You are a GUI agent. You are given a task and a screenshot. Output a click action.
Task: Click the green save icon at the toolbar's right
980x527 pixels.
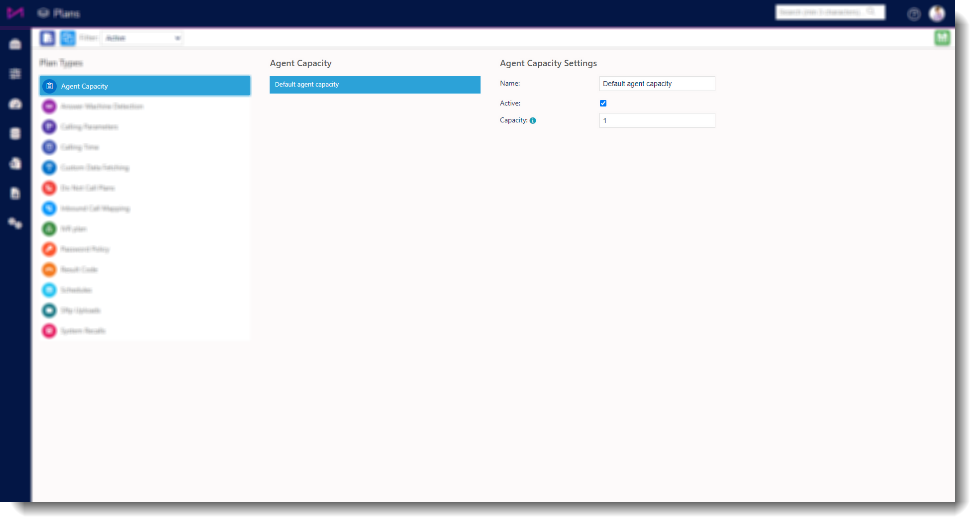(x=942, y=38)
